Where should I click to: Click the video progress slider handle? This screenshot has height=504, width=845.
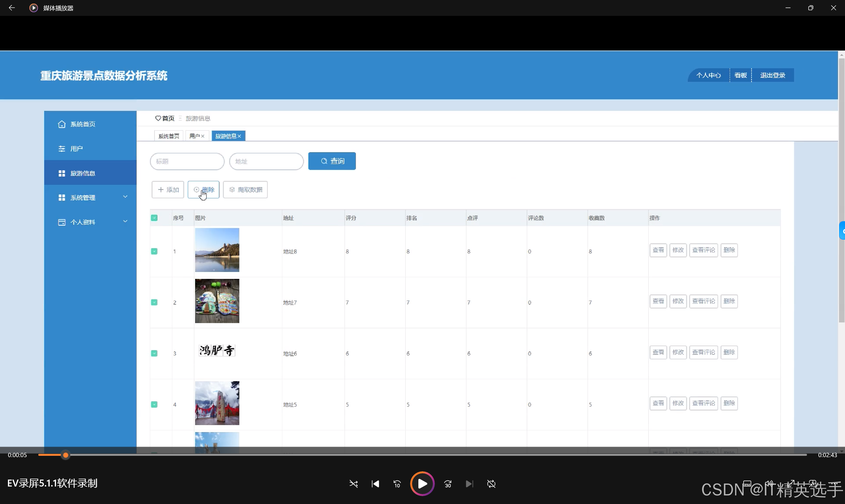pos(66,455)
